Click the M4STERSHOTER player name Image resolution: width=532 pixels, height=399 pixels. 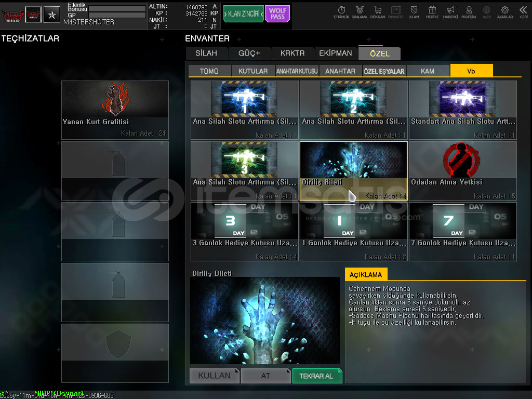pos(89,22)
